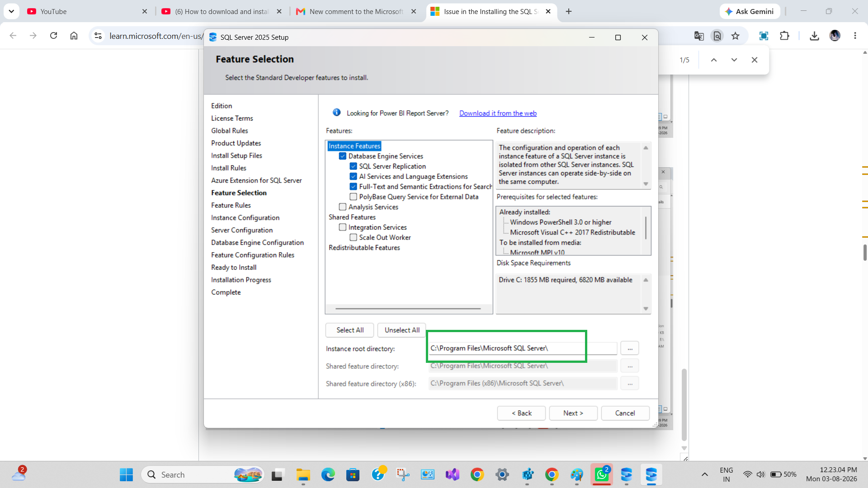Screen dimensions: 868x488
Task: Open weather widget on taskbar
Action: [19, 474]
